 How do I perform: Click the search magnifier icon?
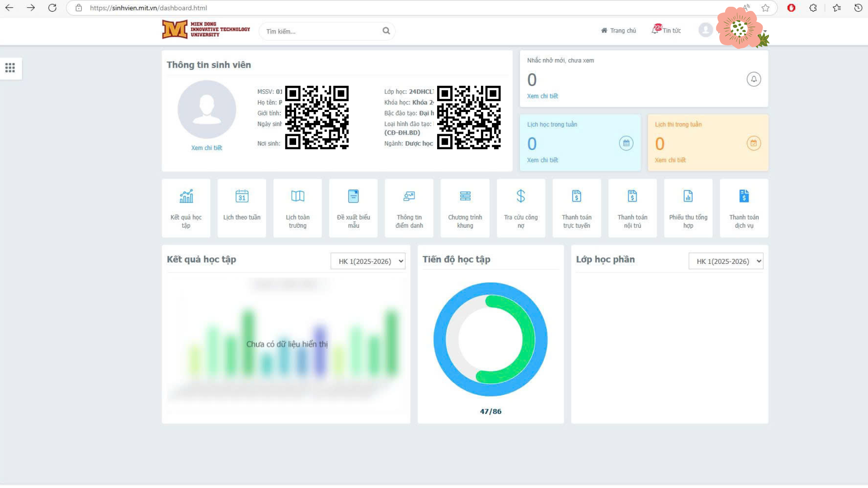pos(386,31)
